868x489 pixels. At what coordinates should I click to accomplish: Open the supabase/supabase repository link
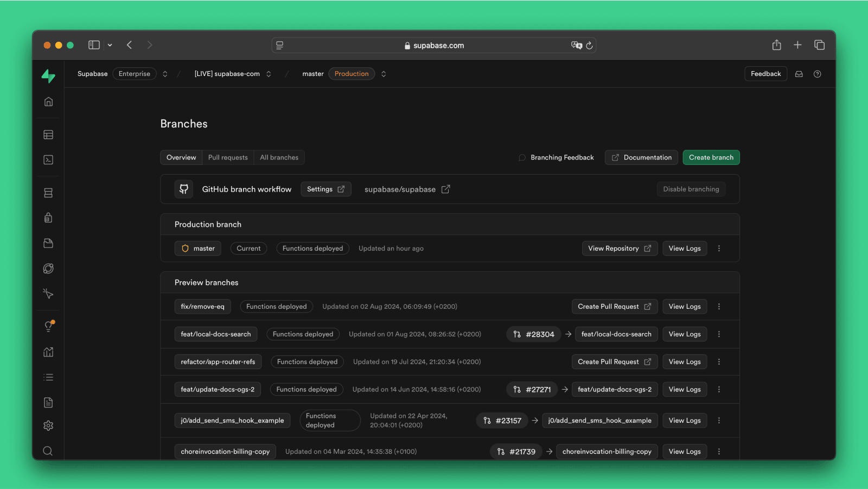tap(407, 189)
